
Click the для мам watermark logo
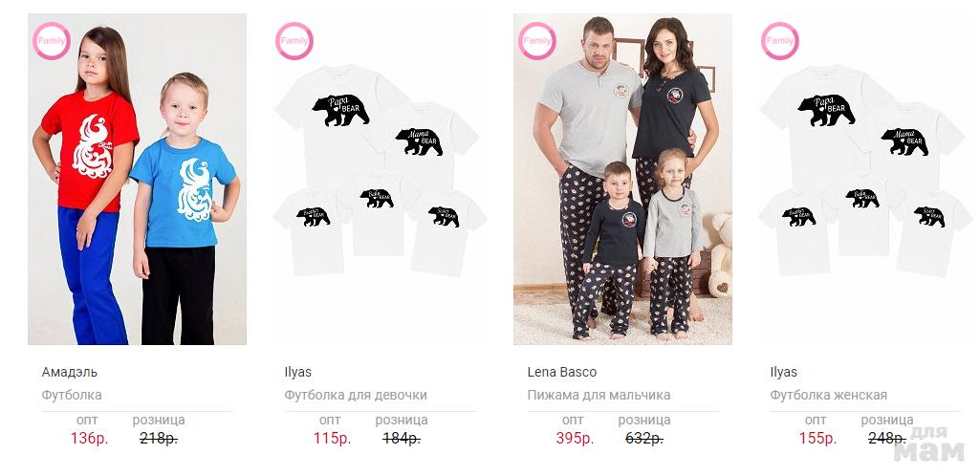point(928,444)
